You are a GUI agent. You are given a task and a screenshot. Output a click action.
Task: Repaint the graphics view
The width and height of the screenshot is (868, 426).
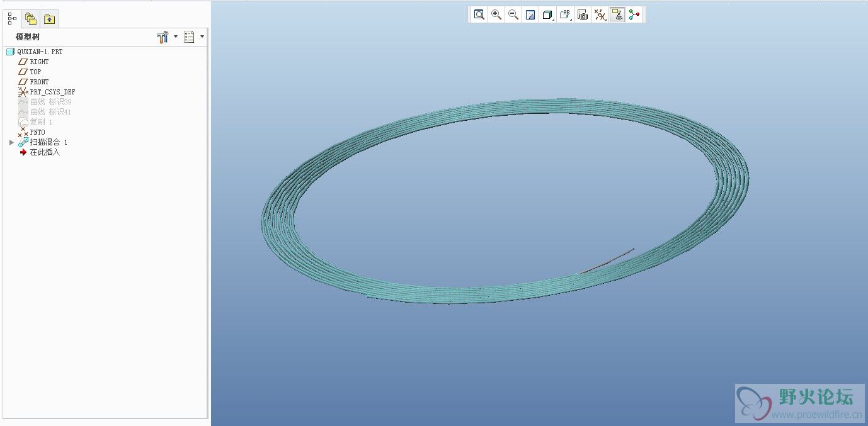tap(530, 14)
